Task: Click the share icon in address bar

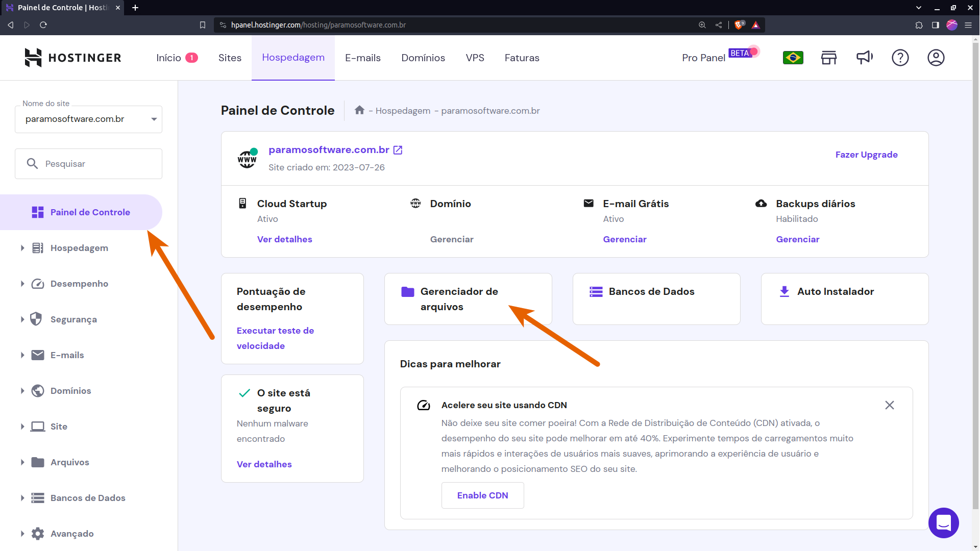Action: coord(718,24)
